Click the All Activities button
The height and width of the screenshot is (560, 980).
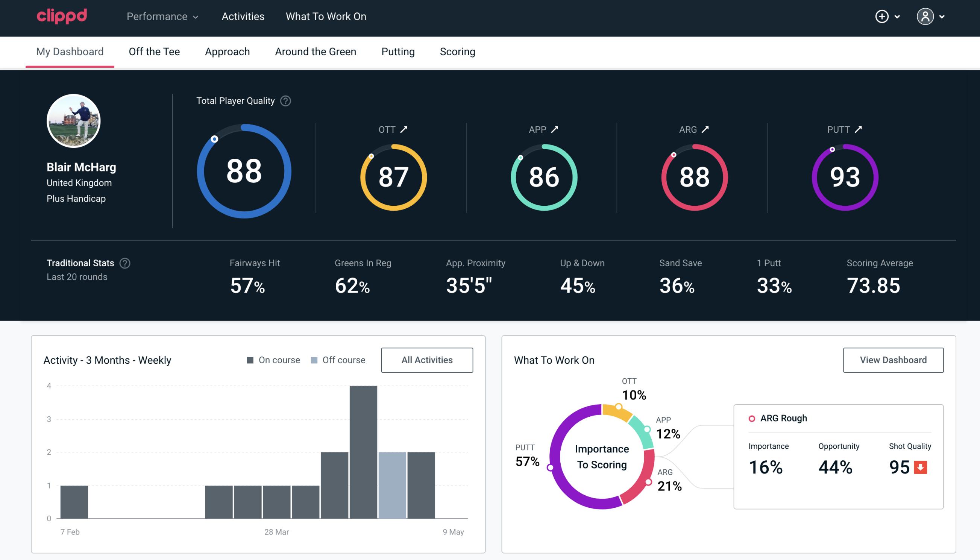pos(427,360)
